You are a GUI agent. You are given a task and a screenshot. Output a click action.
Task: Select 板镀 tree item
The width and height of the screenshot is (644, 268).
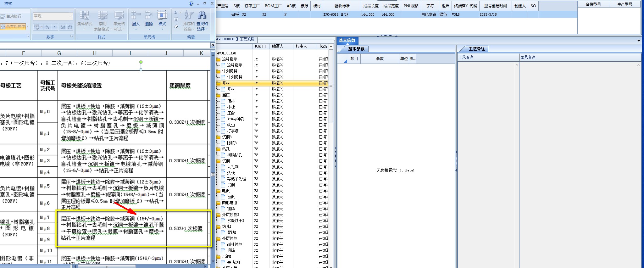(231, 197)
